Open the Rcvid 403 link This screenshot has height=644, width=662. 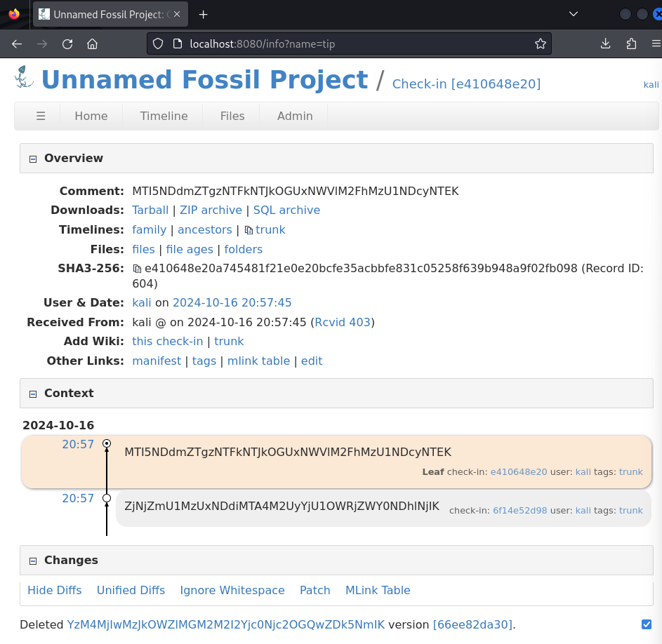tap(343, 323)
